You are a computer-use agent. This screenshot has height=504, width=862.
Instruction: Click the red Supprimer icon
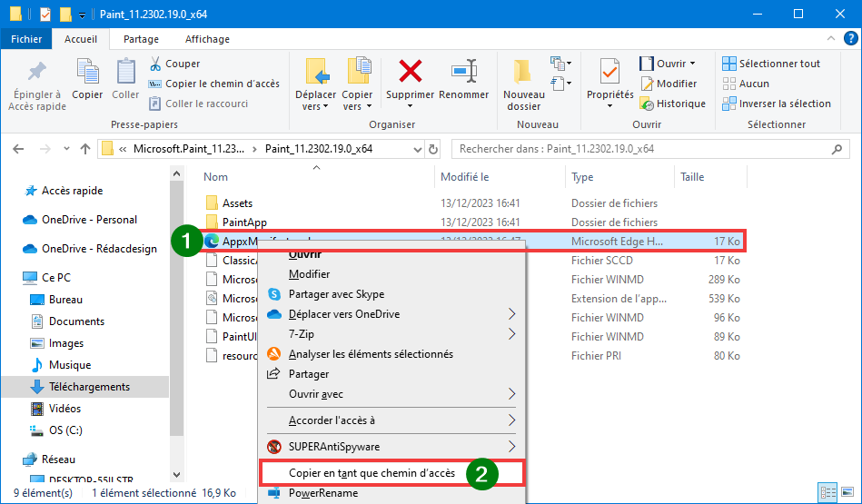point(411,72)
